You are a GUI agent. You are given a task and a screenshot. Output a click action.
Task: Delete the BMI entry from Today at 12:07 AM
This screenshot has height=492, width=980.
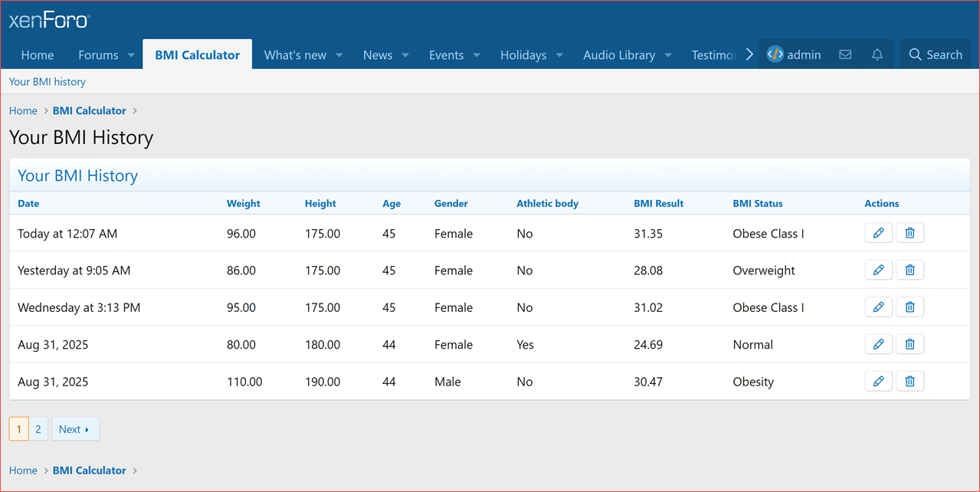(x=910, y=232)
